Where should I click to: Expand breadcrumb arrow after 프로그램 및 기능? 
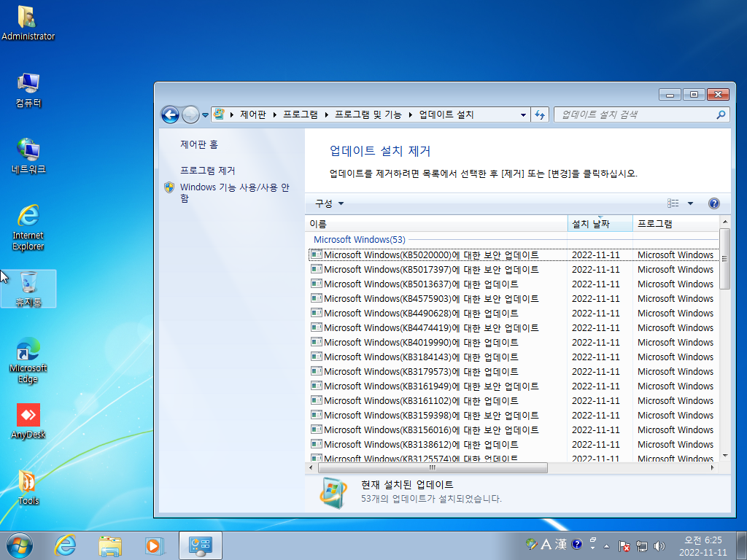410,114
